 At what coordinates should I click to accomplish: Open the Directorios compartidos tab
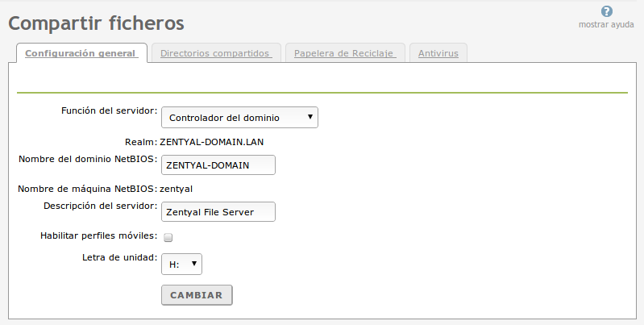coord(215,54)
